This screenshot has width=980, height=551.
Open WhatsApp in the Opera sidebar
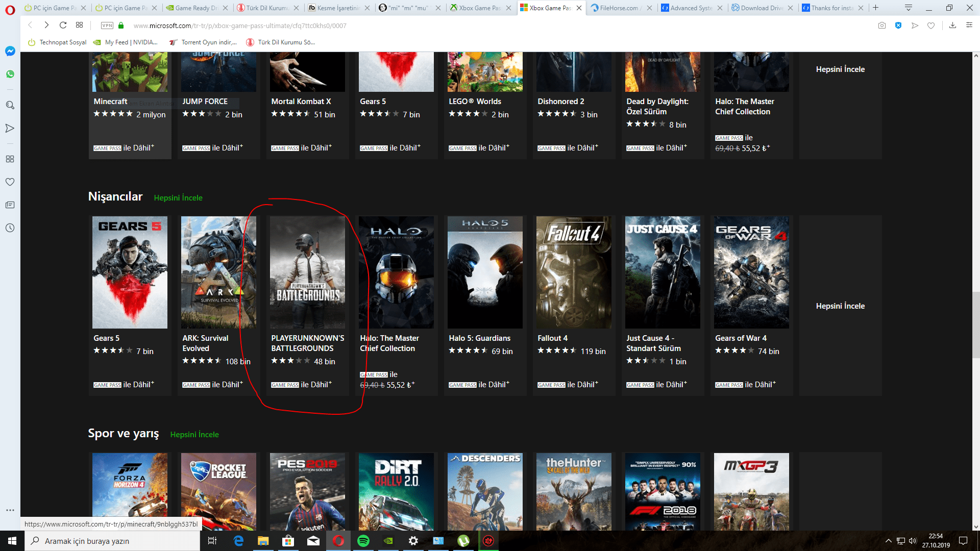(x=10, y=74)
